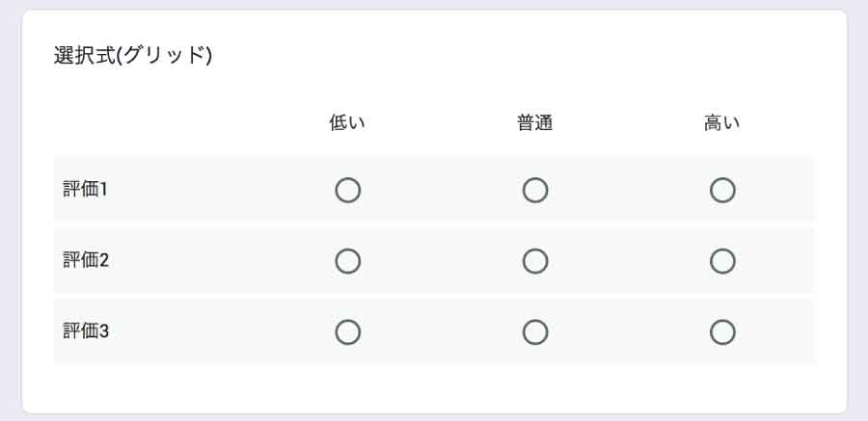The height and width of the screenshot is (421, 868).
Task: Select 高い for 評価3
Action: [722, 332]
